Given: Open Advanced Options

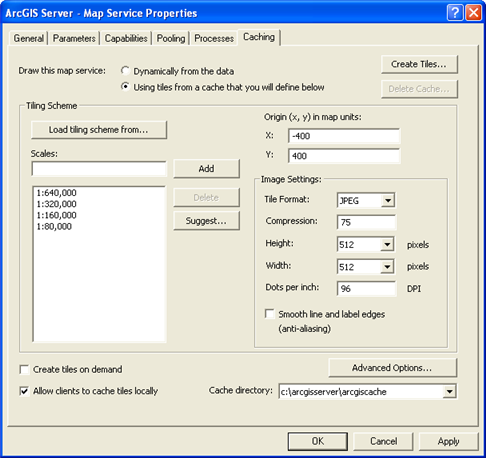Looking at the screenshot, I should point(392,368).
